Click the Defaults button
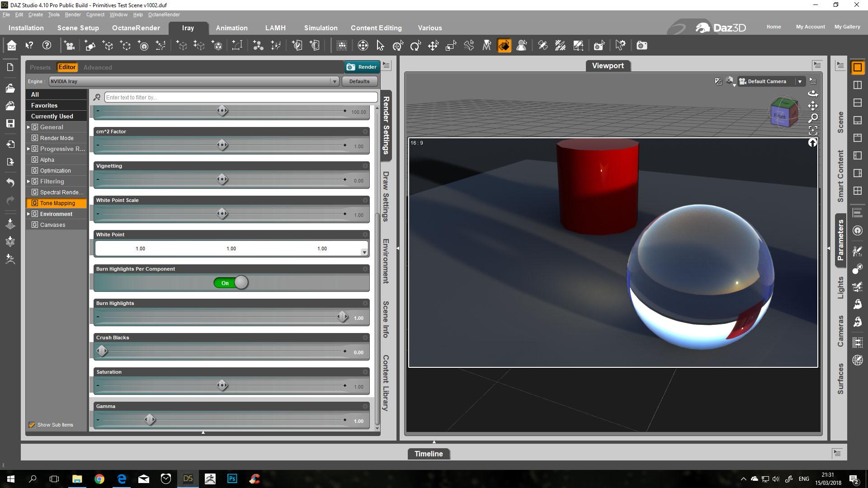868x488 pixels. 359,81
